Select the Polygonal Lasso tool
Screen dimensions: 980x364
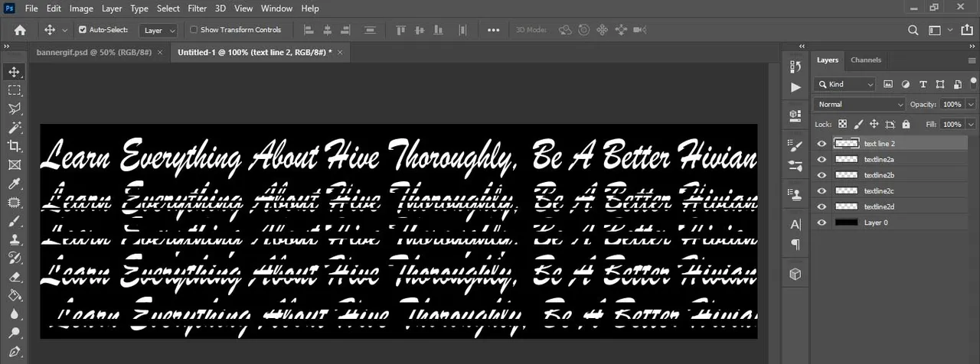pyautogui.click(x=14, y=109)
